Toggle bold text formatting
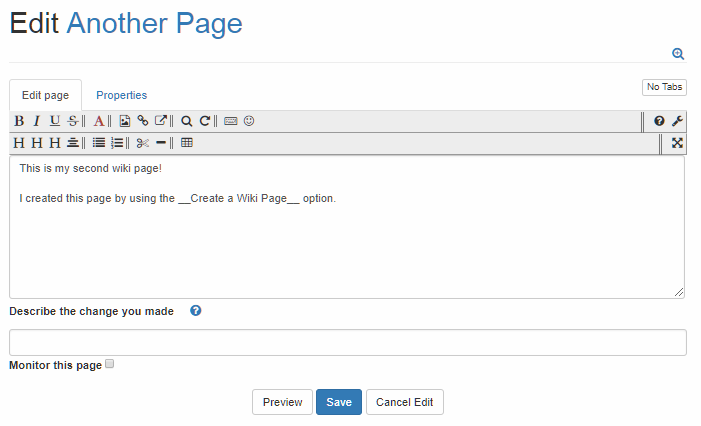701x426 pixels. (x=19, y=121)
